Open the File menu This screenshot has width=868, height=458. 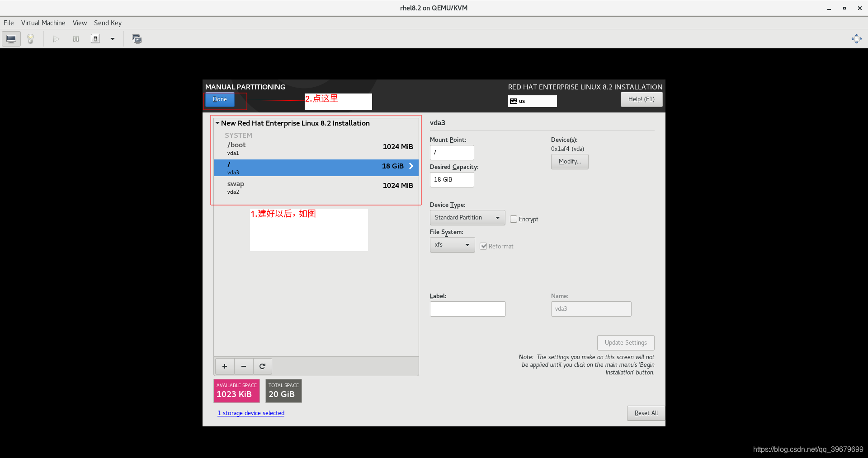pyautogui.click(x=9, y=23)
